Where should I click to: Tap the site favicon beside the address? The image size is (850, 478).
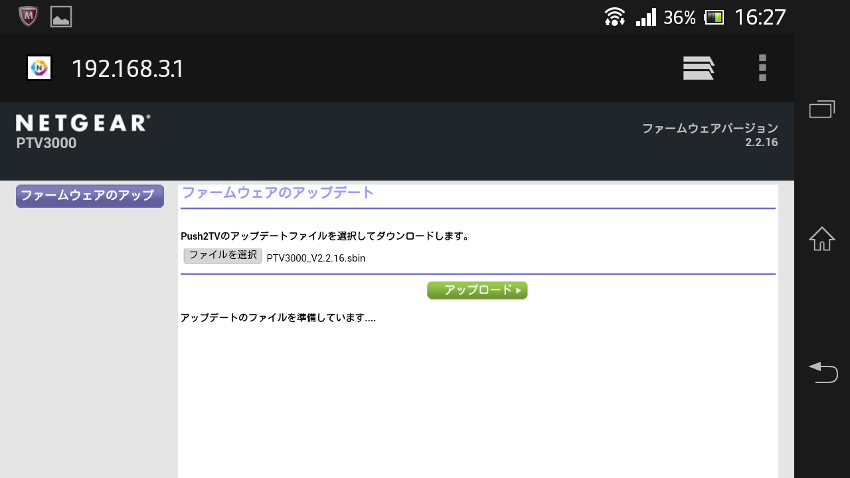coord(39,68)
